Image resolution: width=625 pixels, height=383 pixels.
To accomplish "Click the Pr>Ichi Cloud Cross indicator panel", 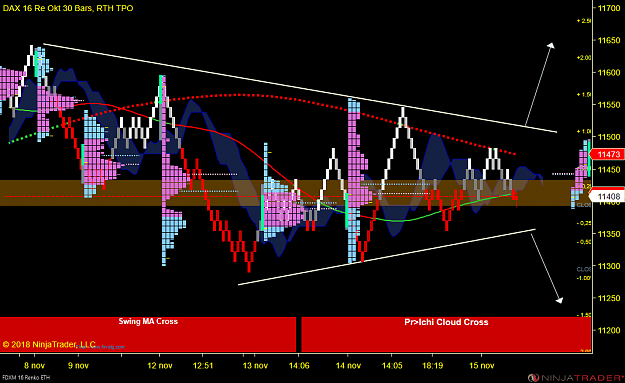I will click(446, 334).
